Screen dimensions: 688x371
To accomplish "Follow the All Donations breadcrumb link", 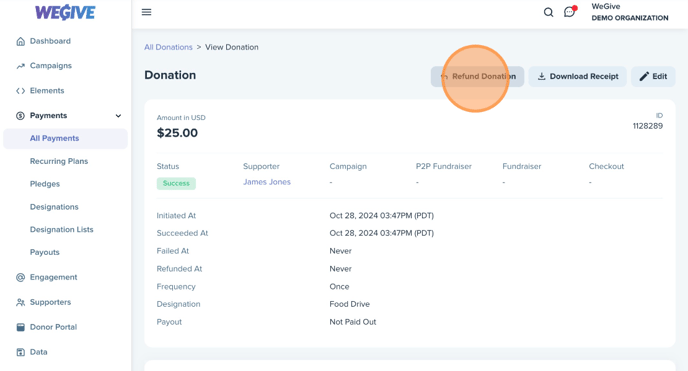I will point(168,47).
